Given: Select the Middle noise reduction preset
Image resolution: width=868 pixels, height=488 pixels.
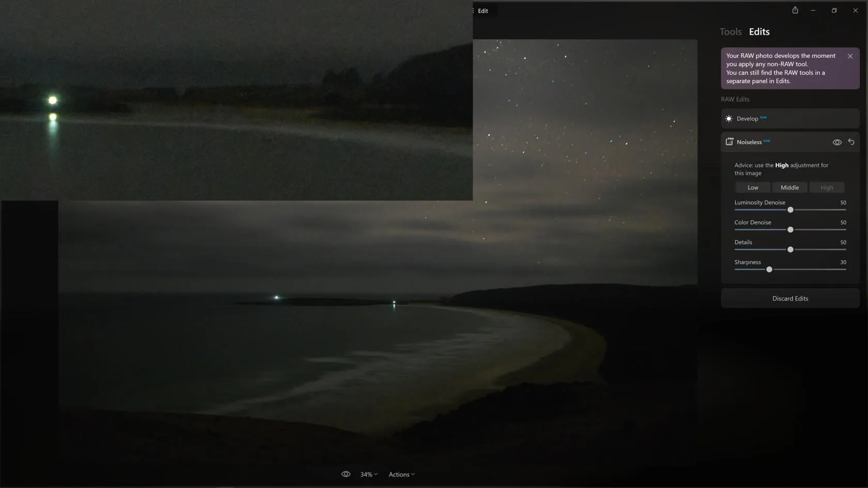Looking at the screenshot, I should tap(789, 187).
